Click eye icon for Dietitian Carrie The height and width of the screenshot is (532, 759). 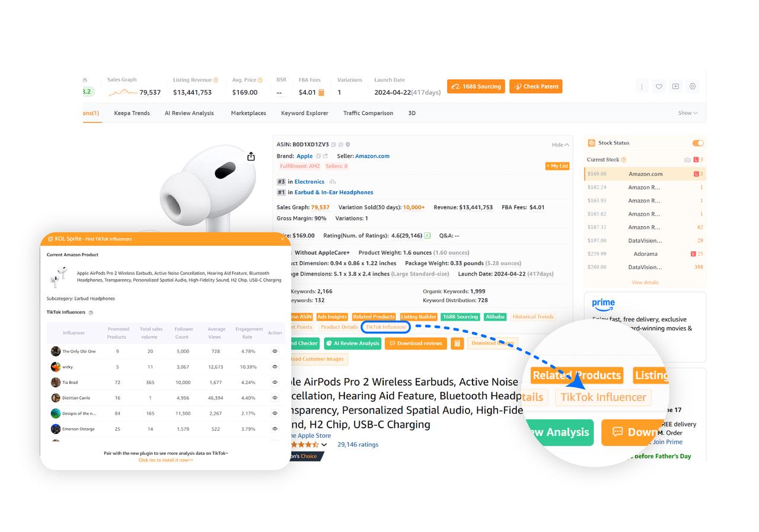pos(275,398)
